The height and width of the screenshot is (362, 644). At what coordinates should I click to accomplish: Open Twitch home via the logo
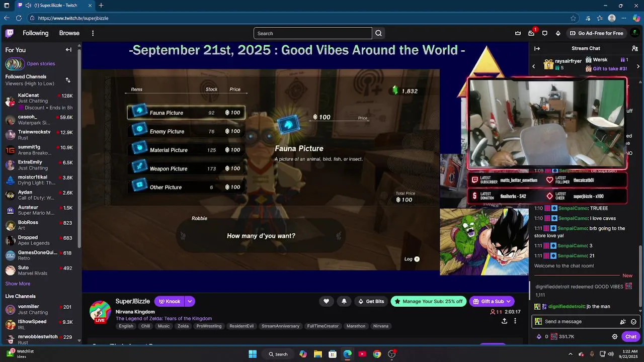coord(10,33)
